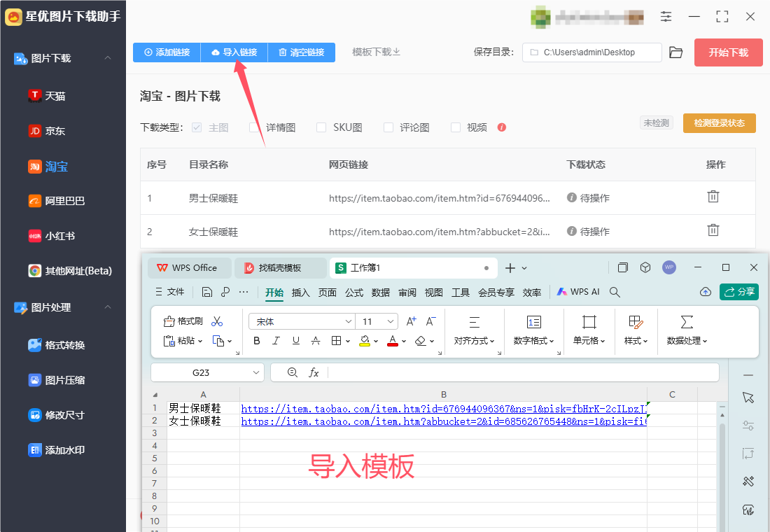Image resolution: width=770 pixels, height=532 pixels.
Task: Click the red info icon beside 视频
Action: point(501,127)
